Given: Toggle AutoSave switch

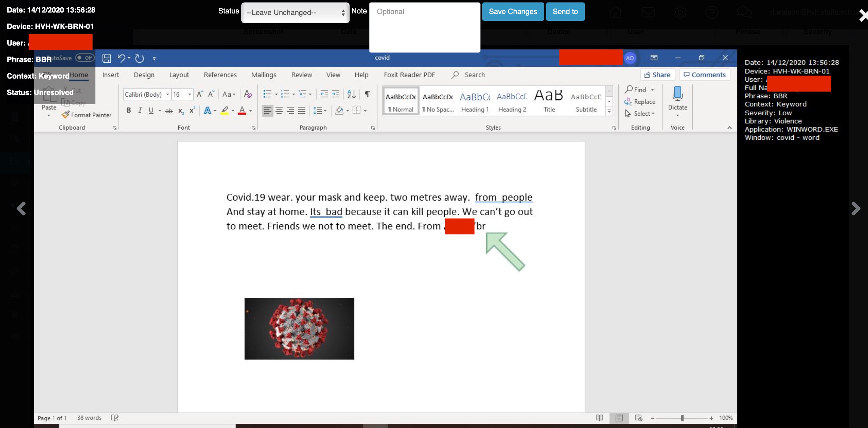Looking at the screenshot, I should (x=85, y=57).
